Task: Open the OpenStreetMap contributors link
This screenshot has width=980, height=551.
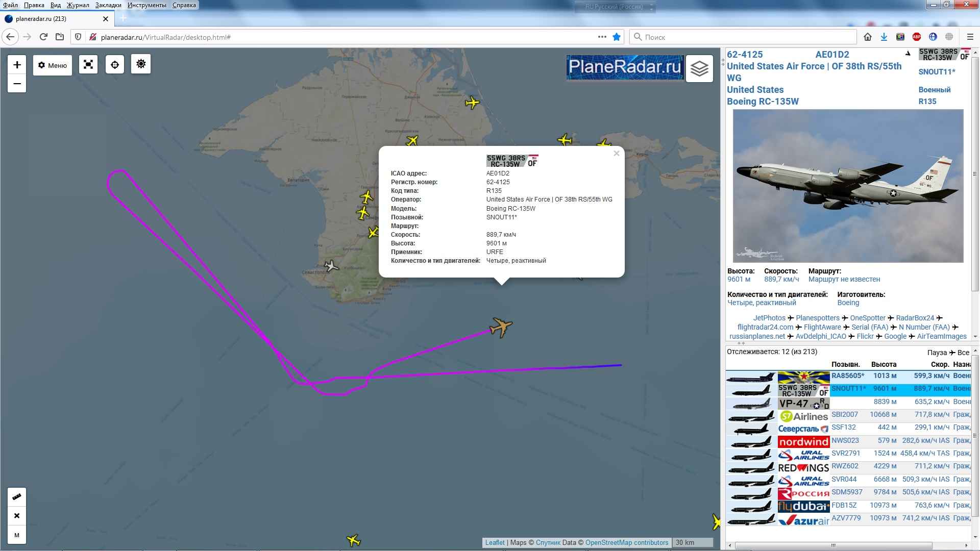Action: pyautogui.click(x=626, y=542)
